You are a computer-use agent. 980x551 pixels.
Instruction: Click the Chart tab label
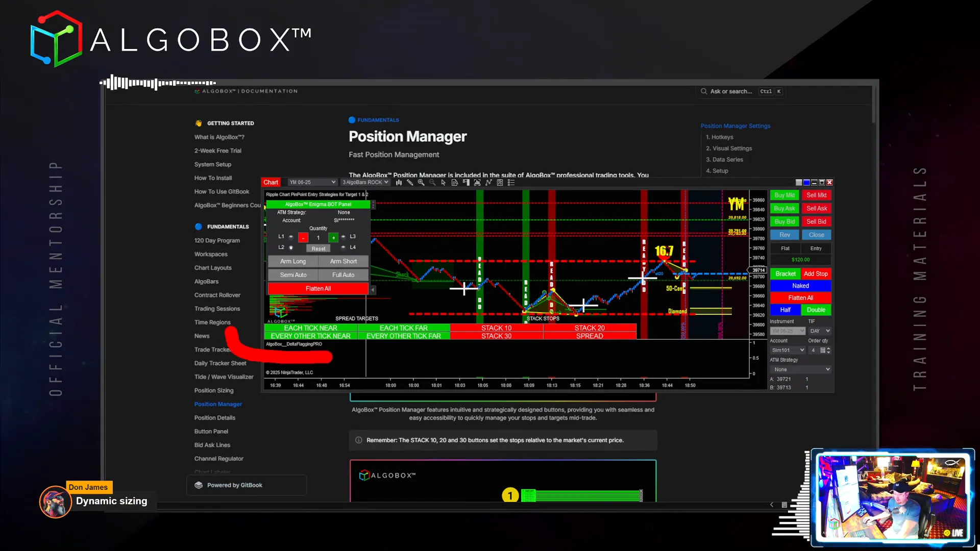click(271, 182)
